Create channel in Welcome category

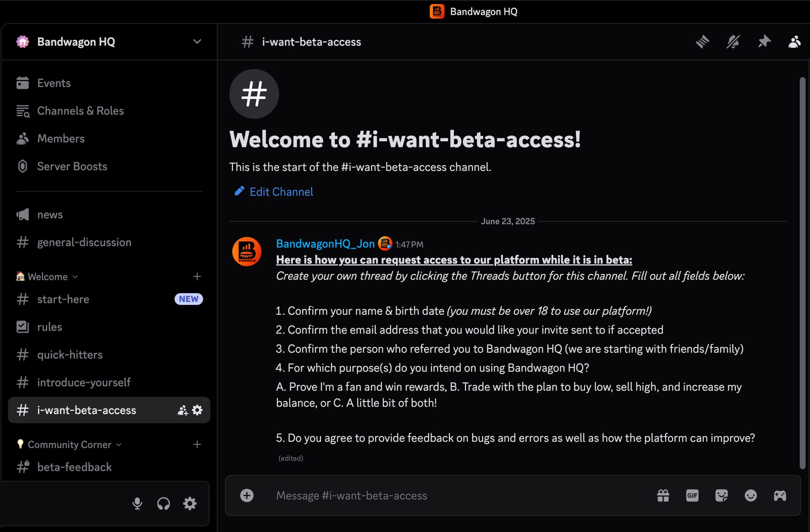click(197, 277)
